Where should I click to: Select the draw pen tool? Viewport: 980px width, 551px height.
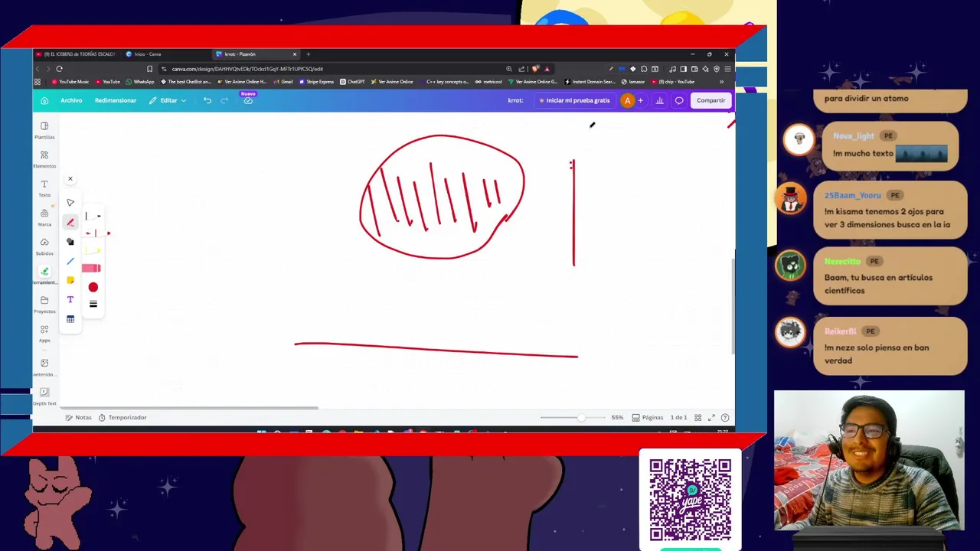pyautogui.click(x=70, y=222)
